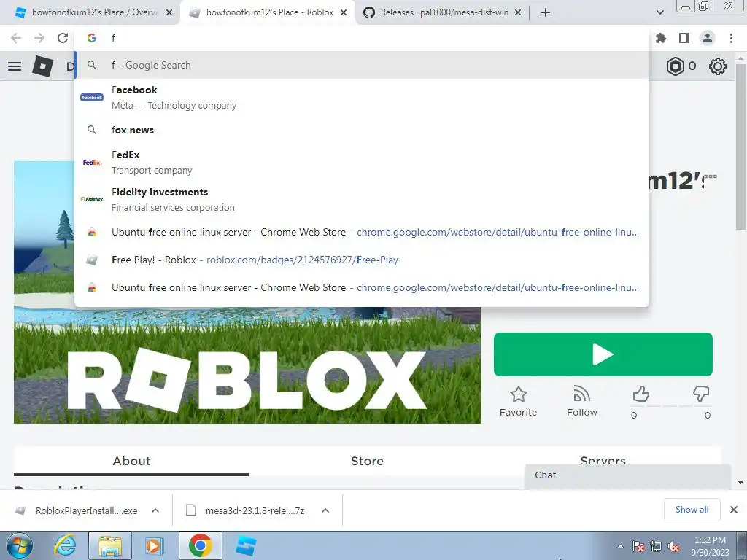This screenshot has height=560, width=747.
Task: Switch to the Servers tab
Action: [x=603, y=460]
